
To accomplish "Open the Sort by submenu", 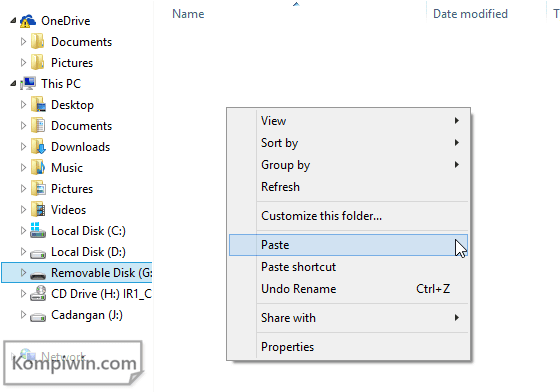I will point(348,143).
